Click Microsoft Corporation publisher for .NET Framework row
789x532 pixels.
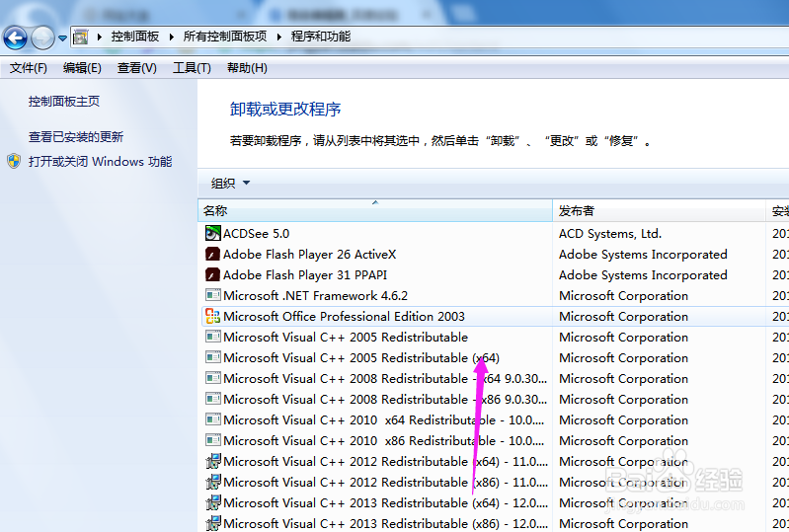623,296
